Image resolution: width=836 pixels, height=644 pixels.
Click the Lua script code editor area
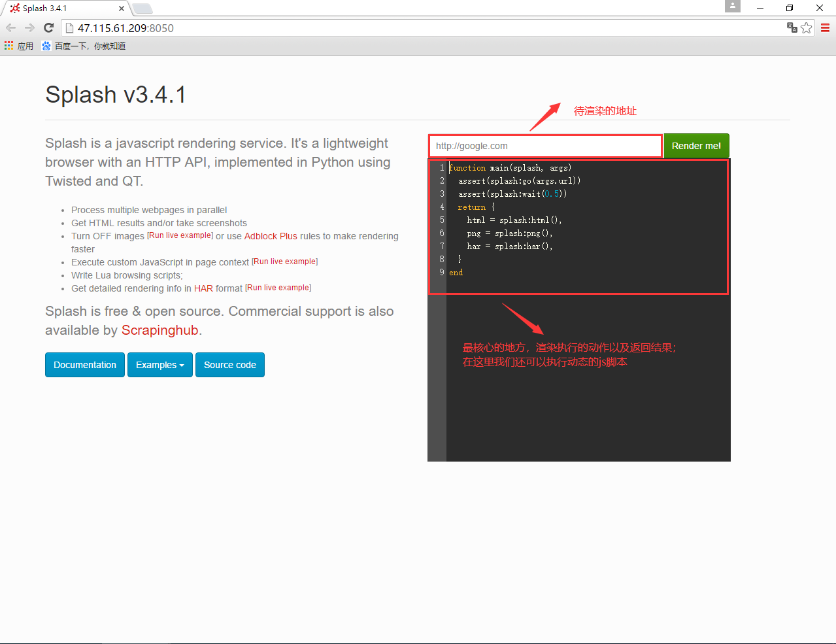coord(579,311)
